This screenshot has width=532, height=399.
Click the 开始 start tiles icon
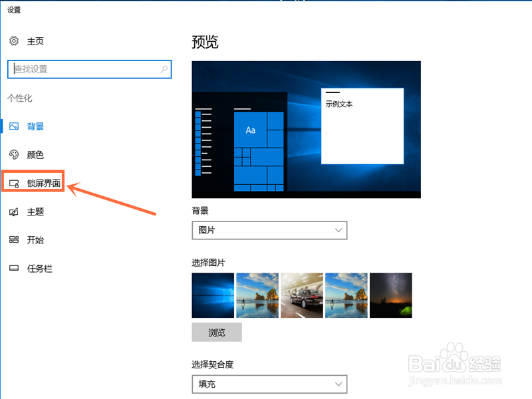(x=14, y=240)
